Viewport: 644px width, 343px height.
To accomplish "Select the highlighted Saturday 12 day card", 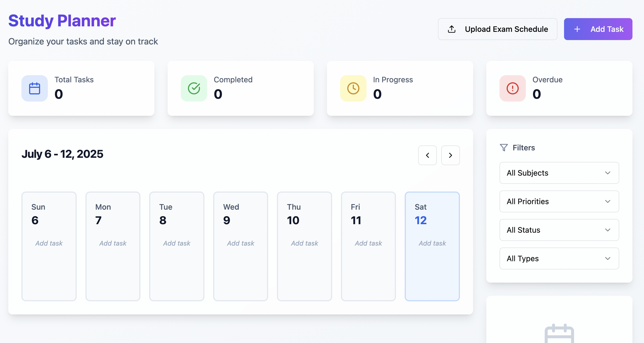I will tap(432, 272).
